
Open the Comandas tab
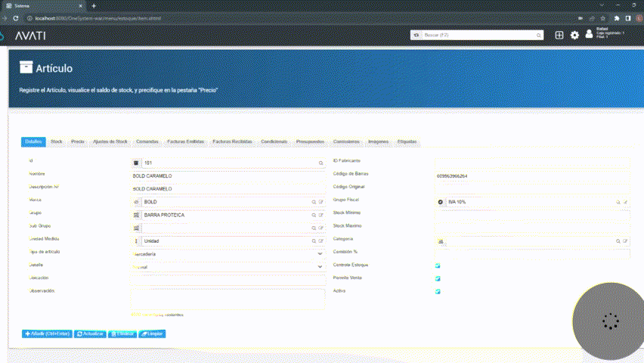tap(147, 142)
